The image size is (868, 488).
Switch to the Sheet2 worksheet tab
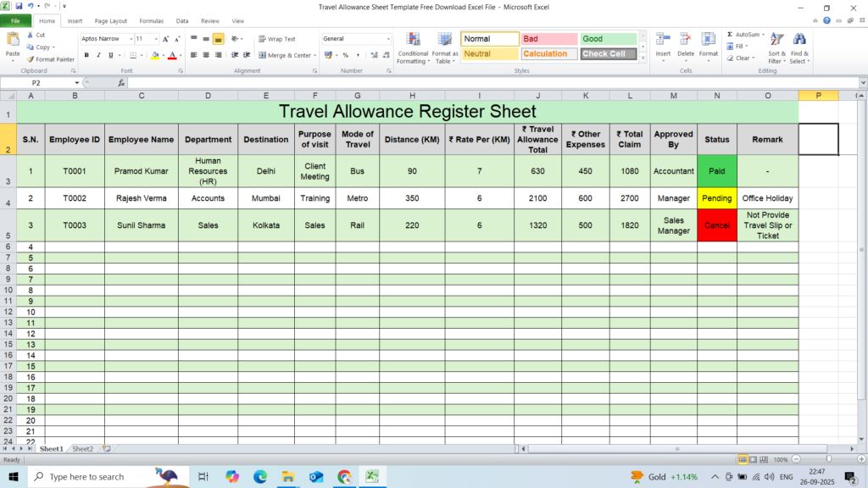coord(82,448)
